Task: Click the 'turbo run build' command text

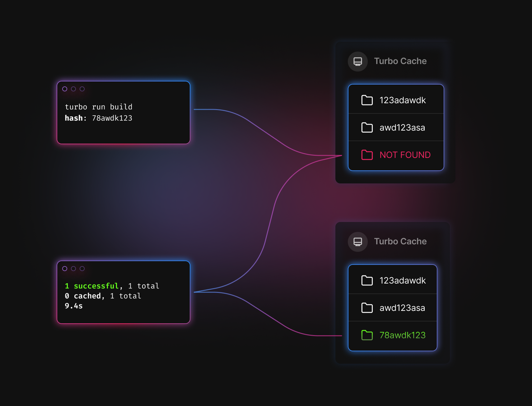Action: (x=99, y=107)
